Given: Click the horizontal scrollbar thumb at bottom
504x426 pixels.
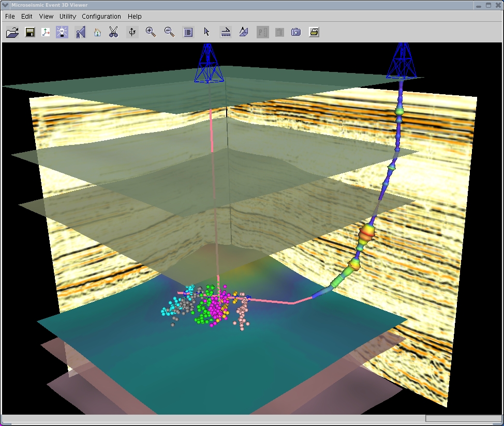Looking at the screenshot, I should click(x=462, y=418).
